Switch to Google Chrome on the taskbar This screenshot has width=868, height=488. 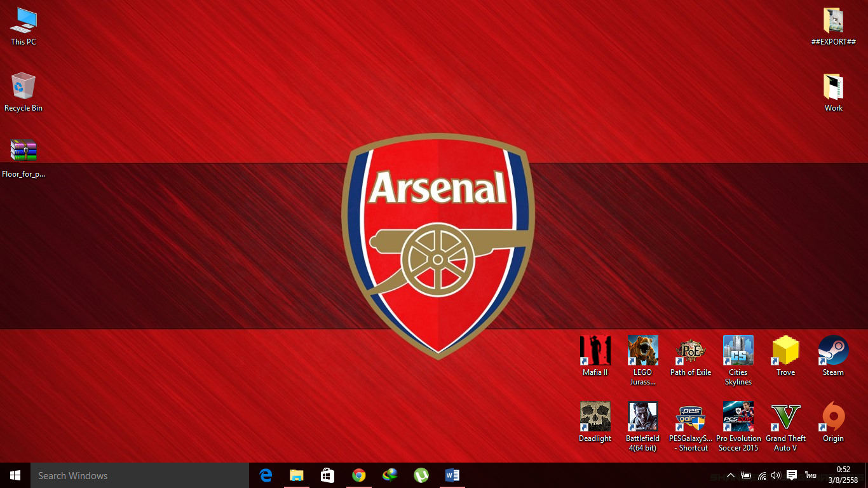359,475
